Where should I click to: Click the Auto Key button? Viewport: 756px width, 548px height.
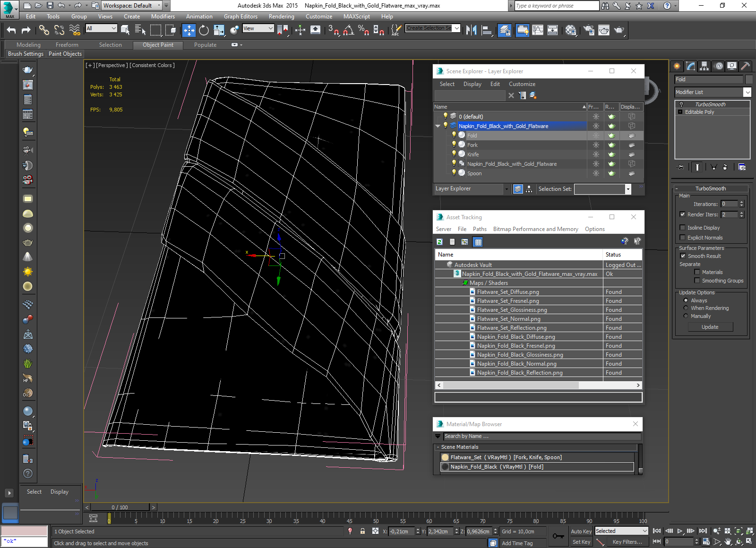[581, 531]
